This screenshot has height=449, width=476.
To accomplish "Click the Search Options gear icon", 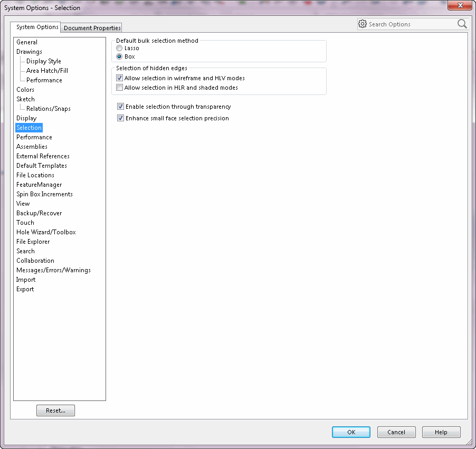I will [362, 24].
